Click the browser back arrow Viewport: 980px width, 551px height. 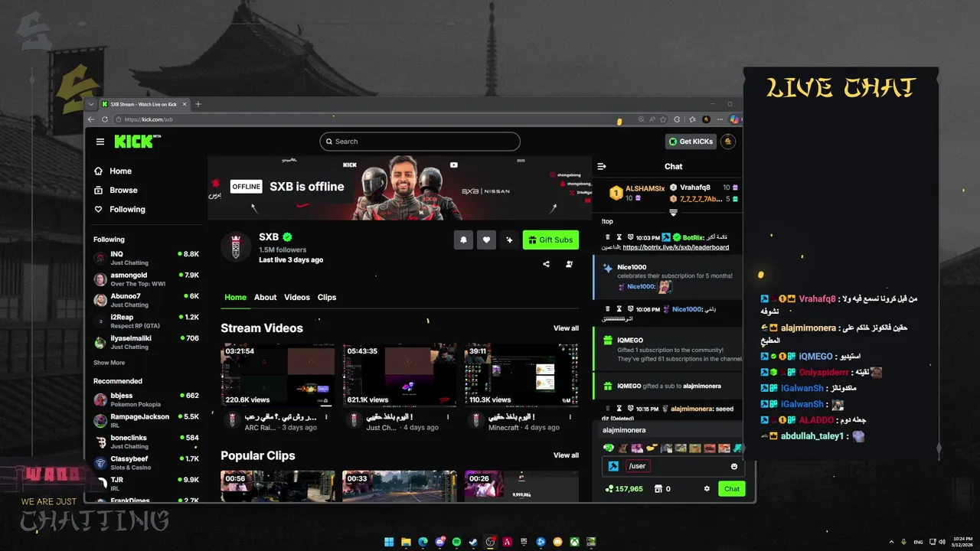pos(91,119)
